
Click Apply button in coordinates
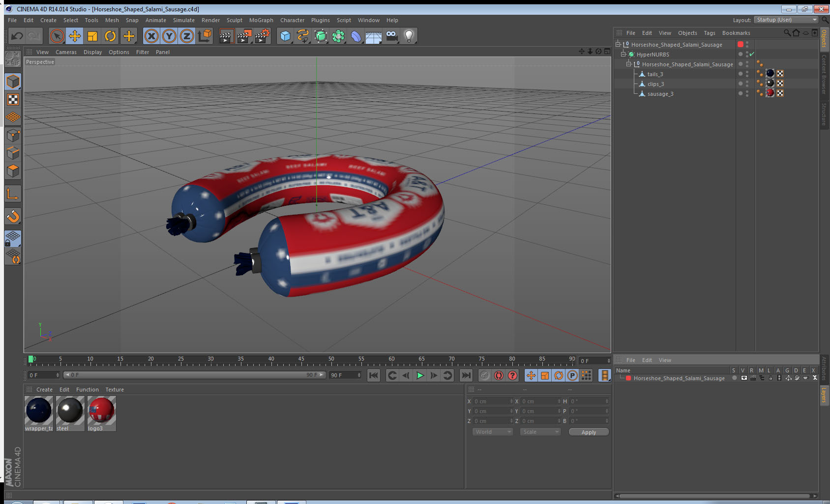tap(589, 432)
